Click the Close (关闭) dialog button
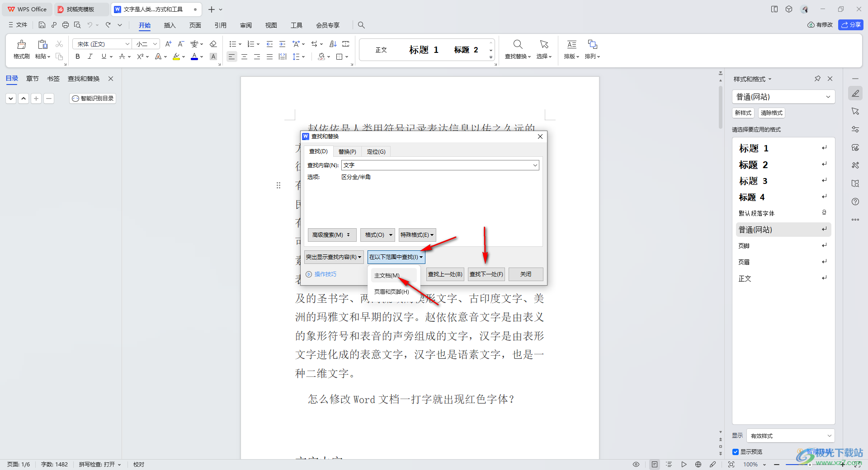 pos(526,274)
